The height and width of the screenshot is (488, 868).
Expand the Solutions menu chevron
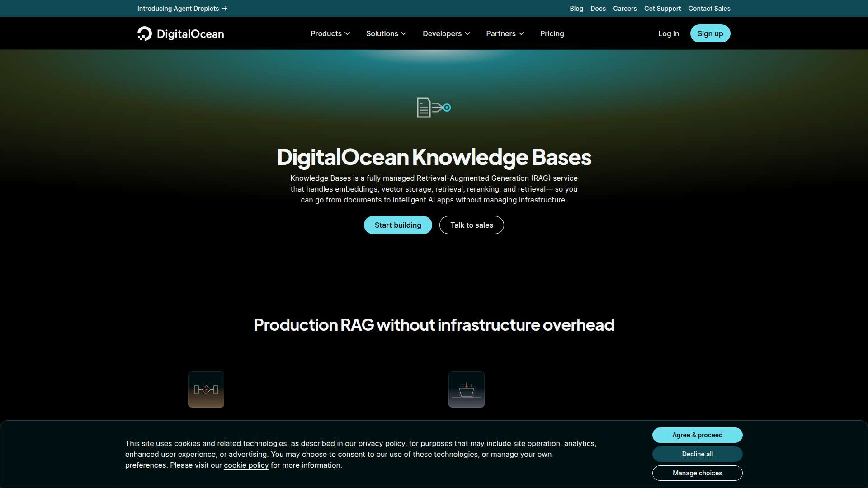404,33
